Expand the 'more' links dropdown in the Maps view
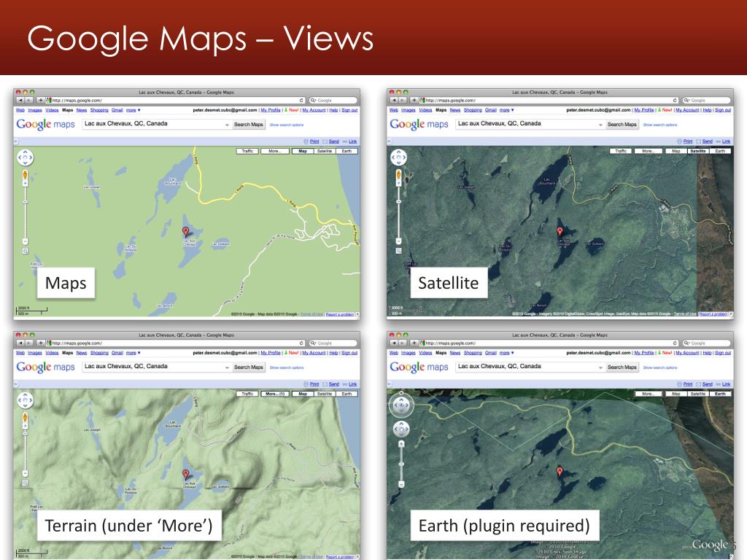The image size is (747, 560). (133, 111)
